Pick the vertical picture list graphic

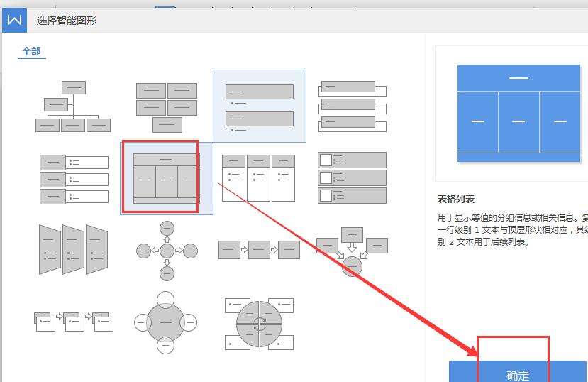[x=352, y=178]
